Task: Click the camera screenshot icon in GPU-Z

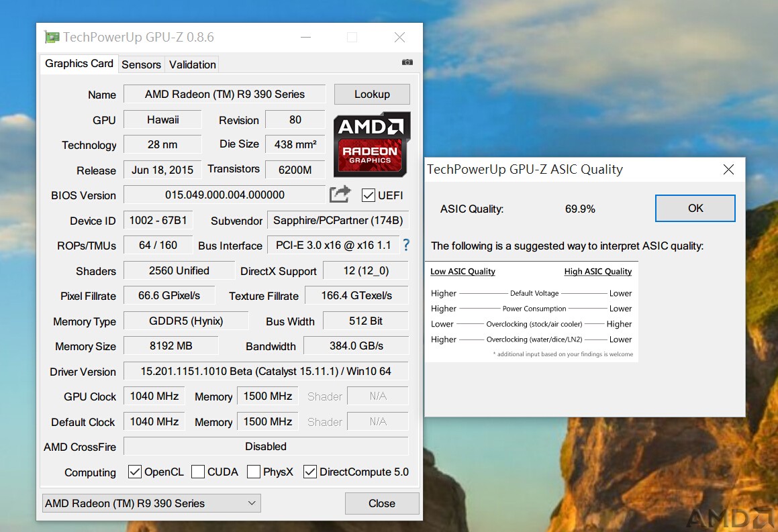Action: click(x=407, y=62)
